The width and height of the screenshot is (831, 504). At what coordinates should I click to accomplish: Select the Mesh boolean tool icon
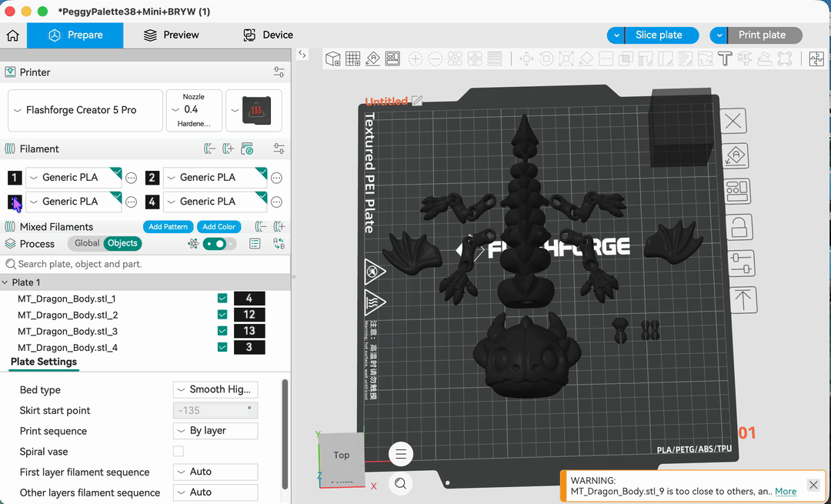626,58
